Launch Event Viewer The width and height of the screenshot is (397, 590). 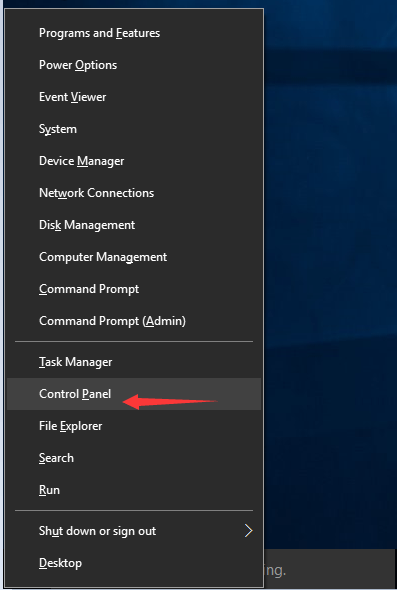point(134,97)
